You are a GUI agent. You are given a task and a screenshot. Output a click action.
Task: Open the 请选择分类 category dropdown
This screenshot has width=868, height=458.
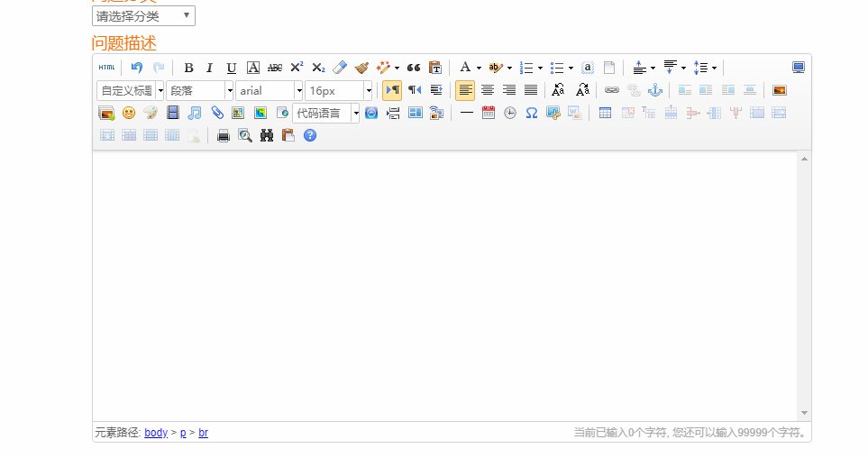[143, 16]
